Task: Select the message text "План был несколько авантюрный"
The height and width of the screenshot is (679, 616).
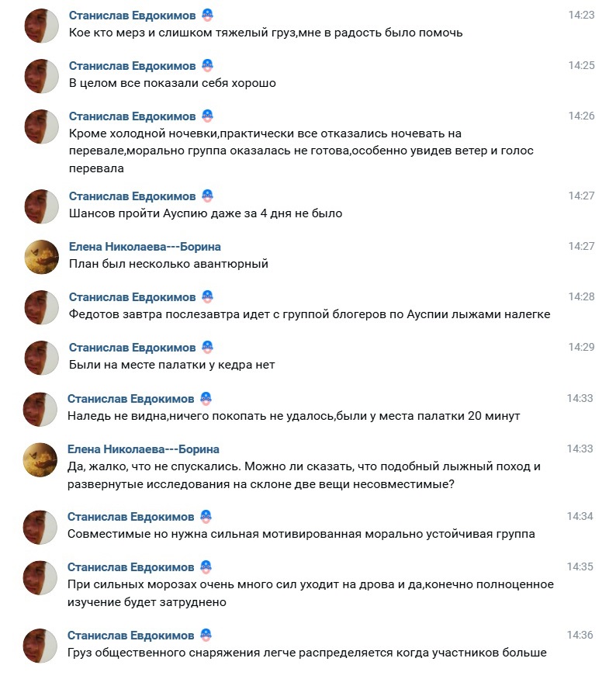Action: tap(168, 264)
